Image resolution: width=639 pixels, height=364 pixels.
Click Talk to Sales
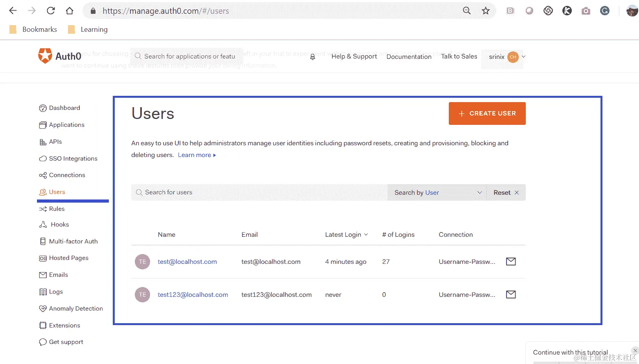pyautogui.click(x=459, y=57)
